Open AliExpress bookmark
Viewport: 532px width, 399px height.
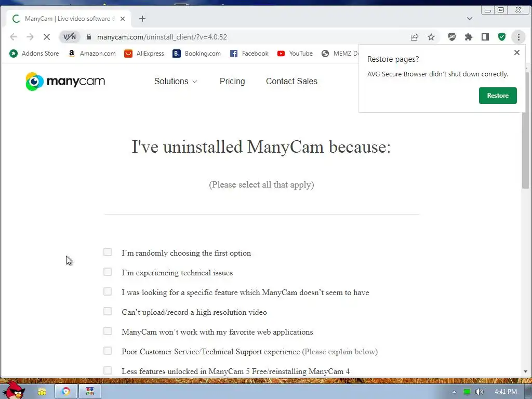pyautogui.click(x=144, y=54)
